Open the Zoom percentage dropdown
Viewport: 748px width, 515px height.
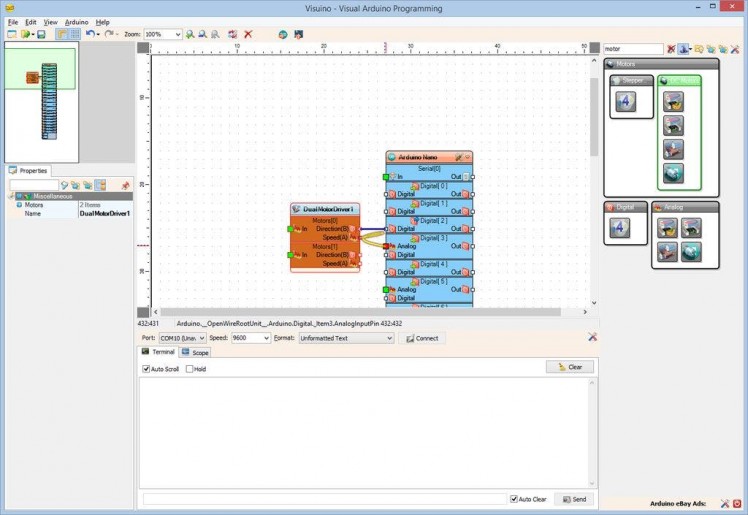coord(177,34)
